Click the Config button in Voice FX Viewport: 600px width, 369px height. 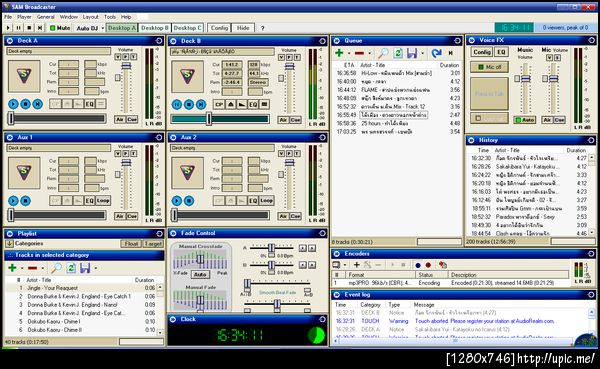coord(482,52)
